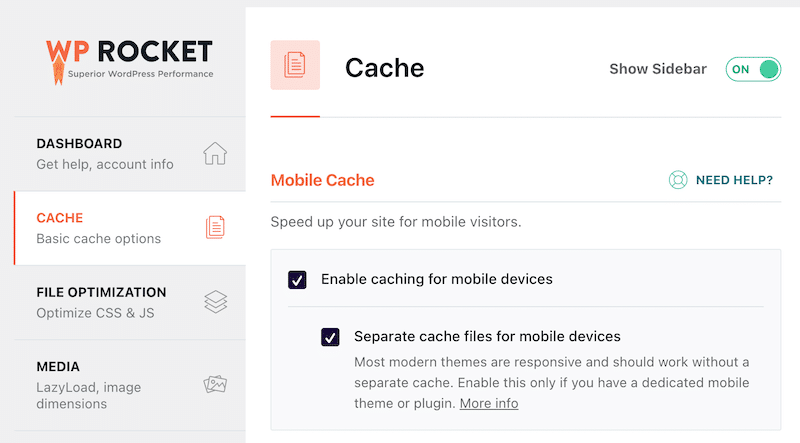Click the Cache page title text
Screen dimensions: 800x443
[385, 68]
